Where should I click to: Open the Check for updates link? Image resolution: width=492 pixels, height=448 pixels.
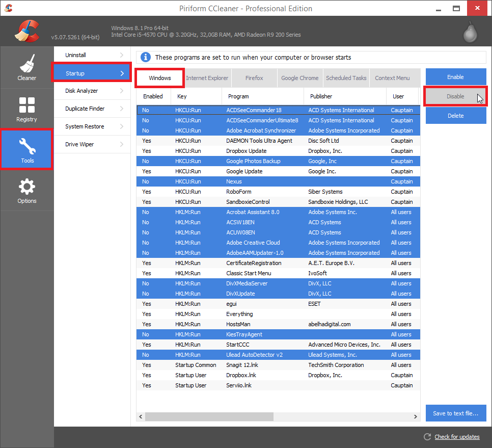point(457,437)
